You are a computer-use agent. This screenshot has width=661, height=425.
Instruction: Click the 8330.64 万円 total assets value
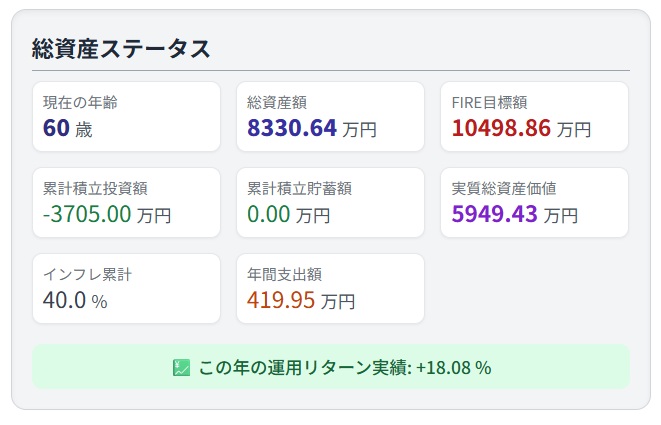coord(312,128)
